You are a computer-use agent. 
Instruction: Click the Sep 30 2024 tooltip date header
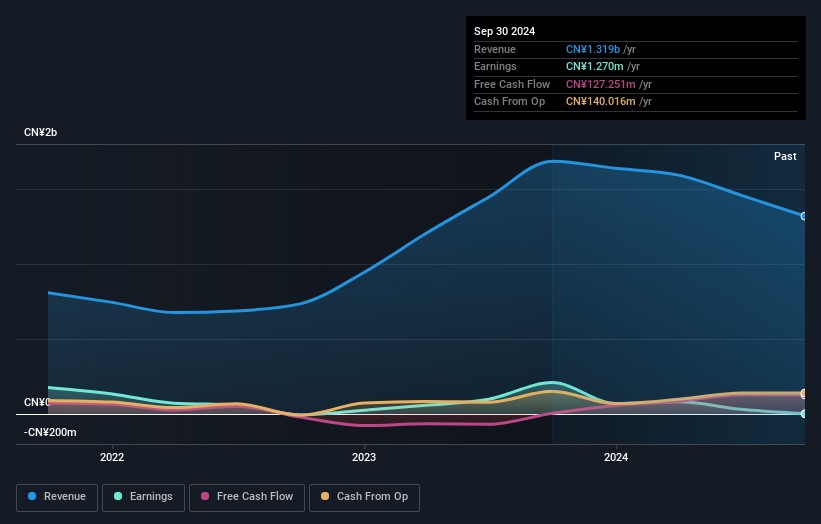click(504, 31)
